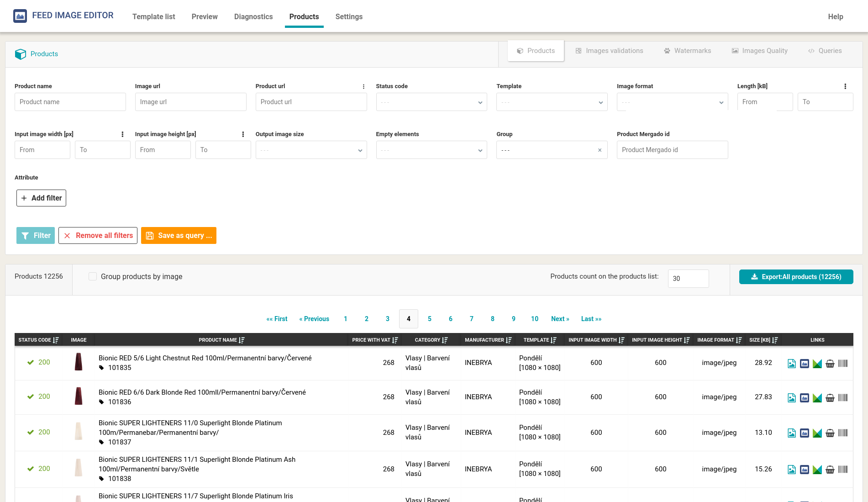Sort table by Manufacturer column
The image size is (868, 502).
pyautogui.click(x=509, y=340)
